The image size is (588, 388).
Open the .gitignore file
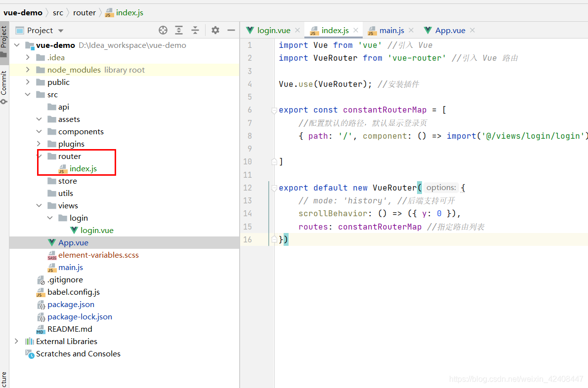[65, 280]
